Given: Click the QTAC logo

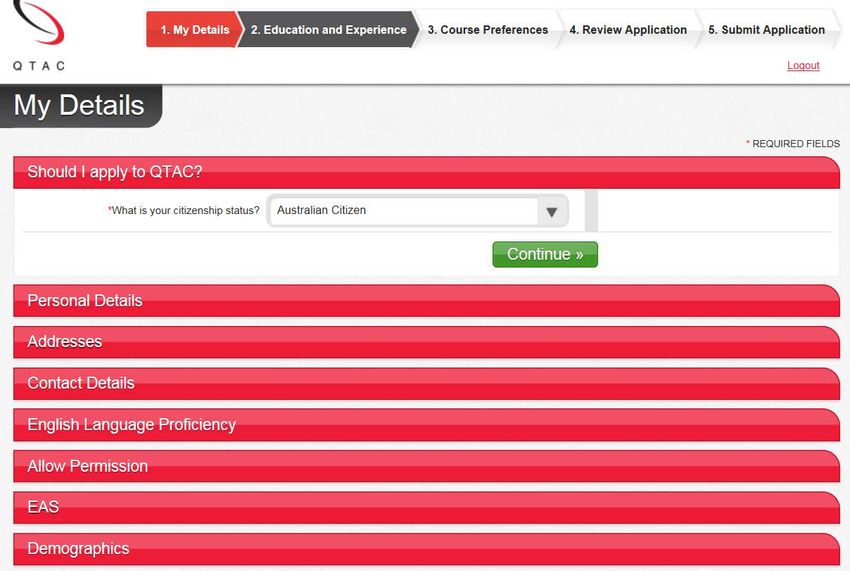Looking at the screenshot, I should pos(39,36).
